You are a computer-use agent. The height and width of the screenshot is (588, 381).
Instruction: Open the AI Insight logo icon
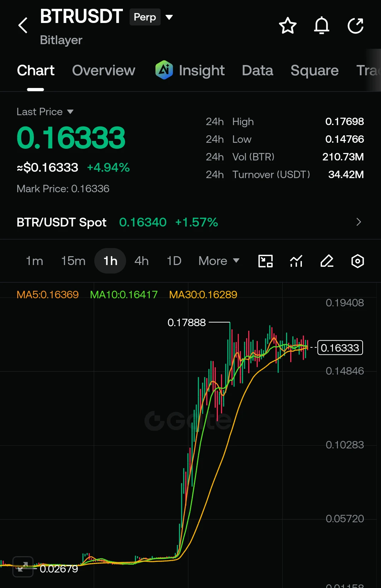point(164,70)
